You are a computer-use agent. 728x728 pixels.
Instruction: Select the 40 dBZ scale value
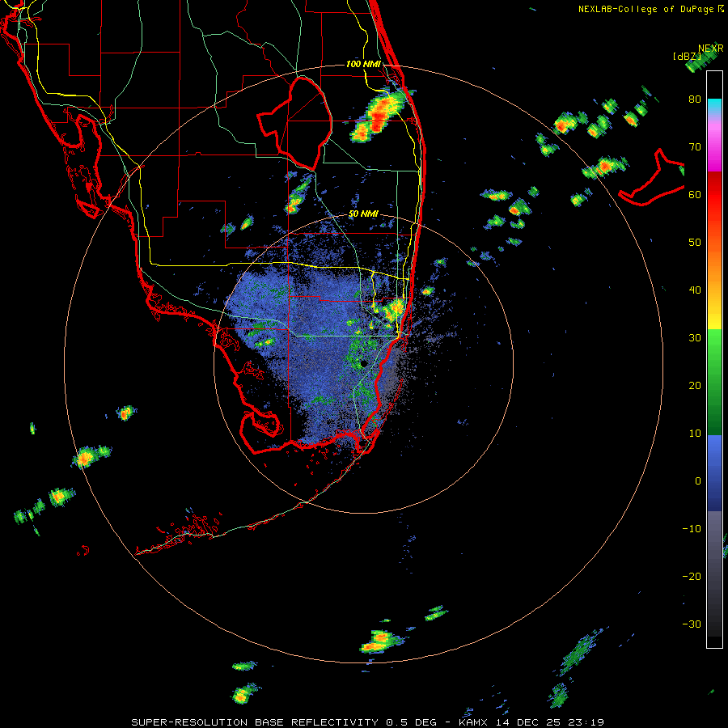pyautogui.click(x=695, y=290)
